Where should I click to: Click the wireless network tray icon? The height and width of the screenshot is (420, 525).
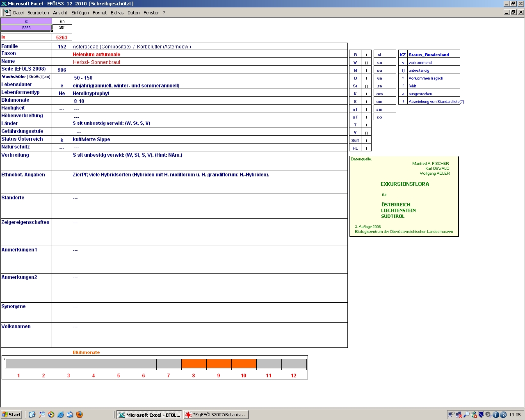tap(451, 415)
